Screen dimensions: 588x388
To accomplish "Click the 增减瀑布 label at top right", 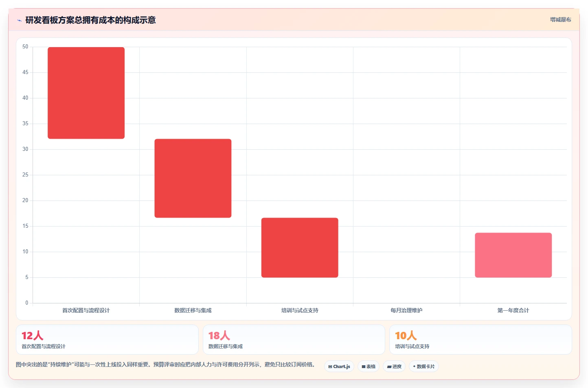I will coord(560,20).
